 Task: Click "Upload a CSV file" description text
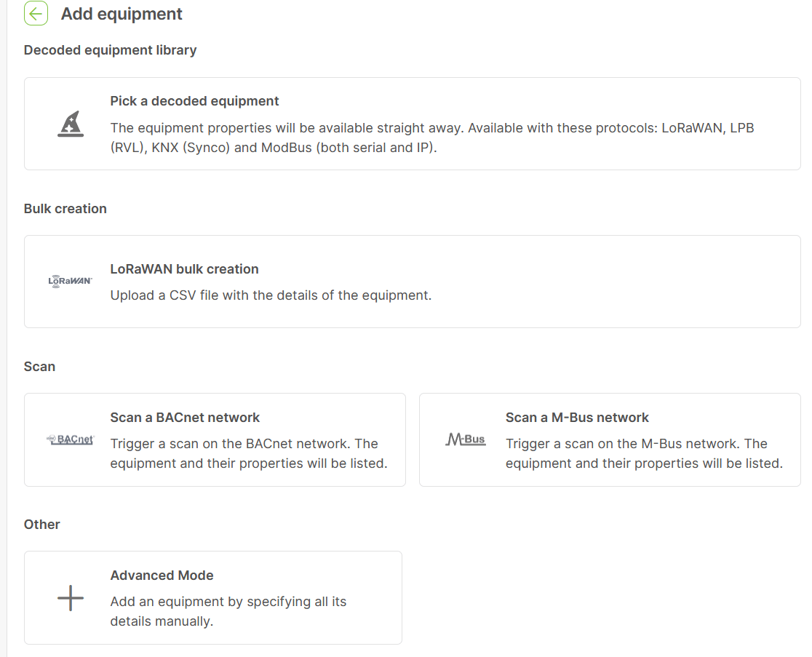(271, 295)
